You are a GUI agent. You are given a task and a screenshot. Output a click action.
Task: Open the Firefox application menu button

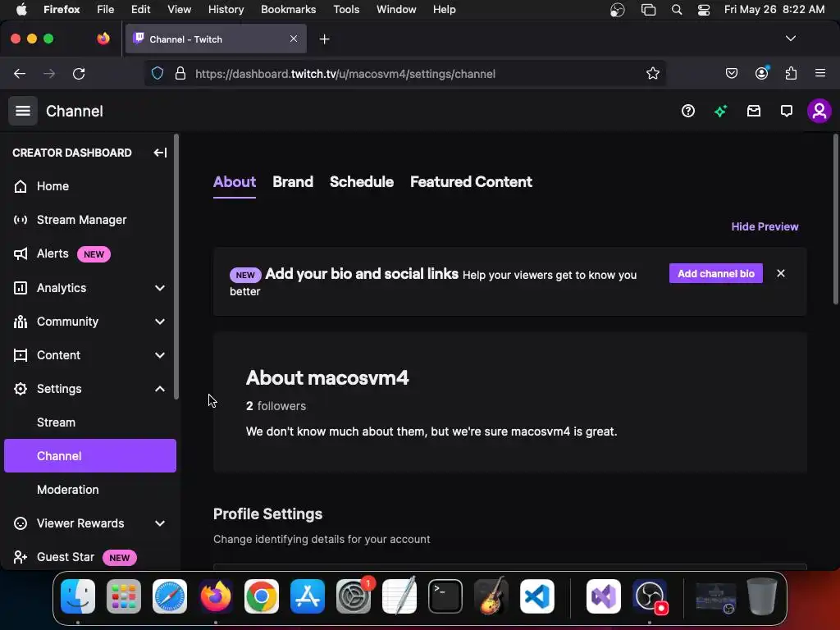pos(820,73)
